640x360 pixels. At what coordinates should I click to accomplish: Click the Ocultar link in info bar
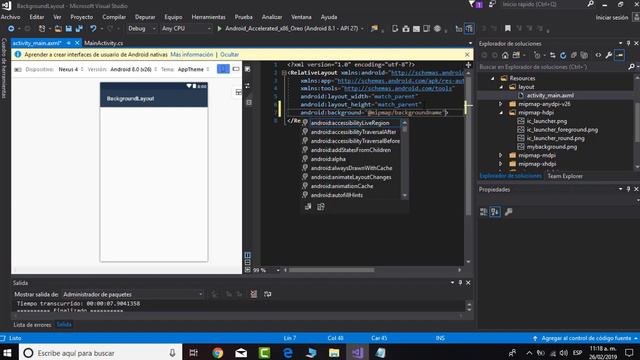(229, 54)
